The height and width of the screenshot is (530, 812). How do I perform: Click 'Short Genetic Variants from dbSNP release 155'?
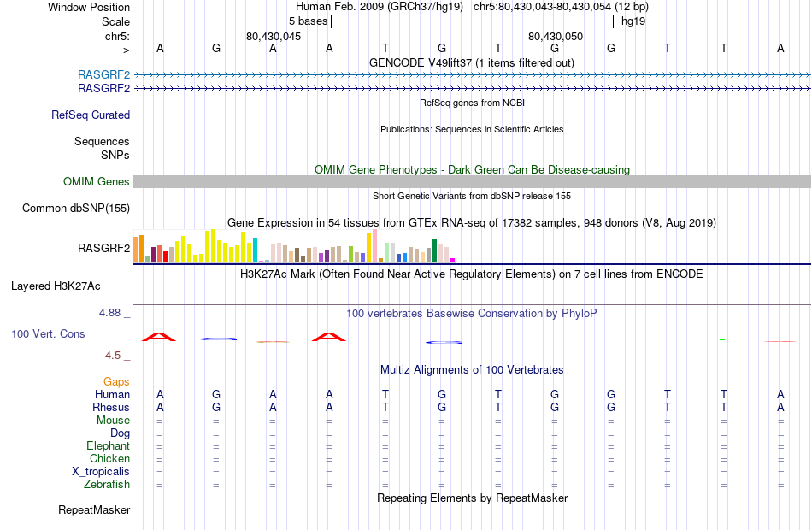pyautogui.click(x=472, y=197)
